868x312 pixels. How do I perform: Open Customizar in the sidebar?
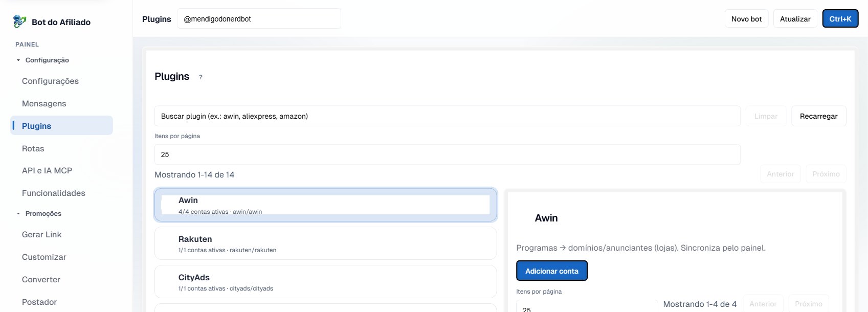click(x=44, y=257)
